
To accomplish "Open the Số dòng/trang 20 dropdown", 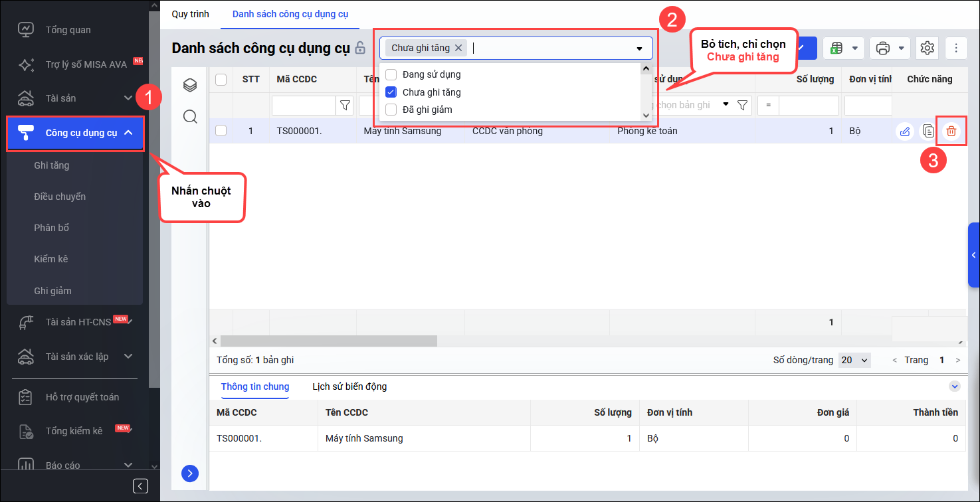I will click(854, 360).
